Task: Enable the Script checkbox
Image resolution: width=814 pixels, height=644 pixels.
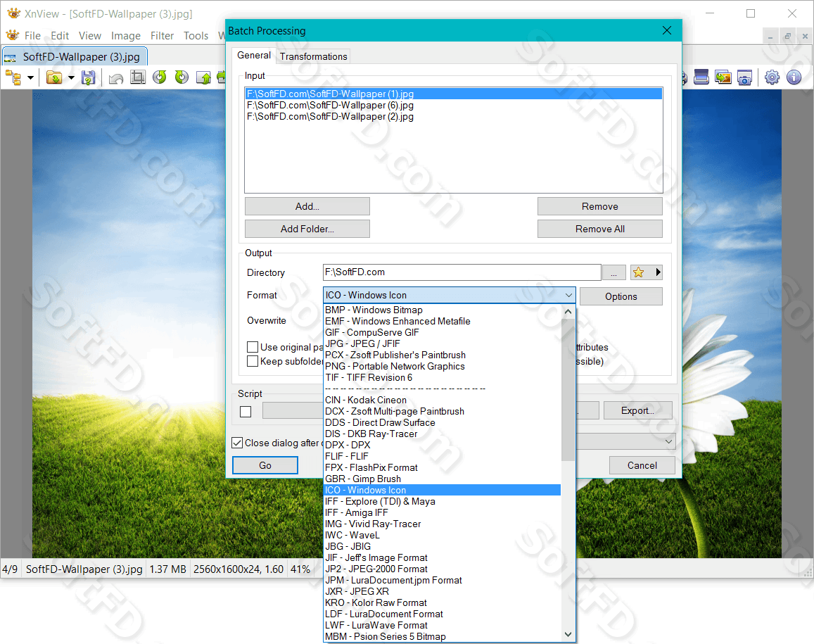Action: tap(246, 411)
